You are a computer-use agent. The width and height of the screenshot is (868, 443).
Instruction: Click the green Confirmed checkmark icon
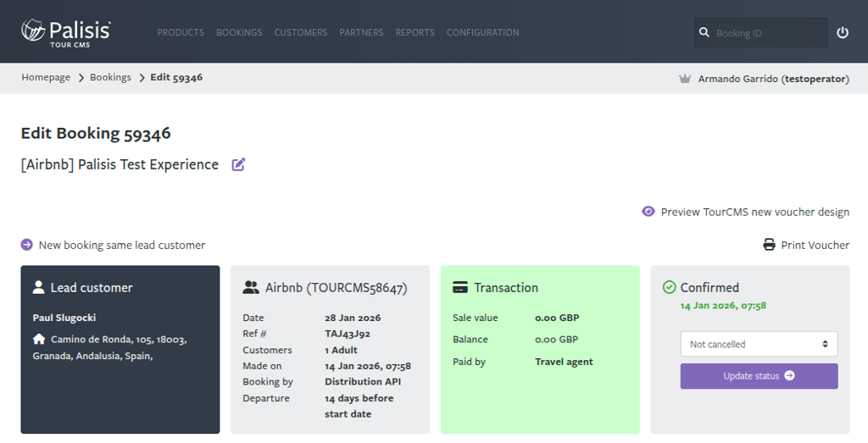coord(670,287)
